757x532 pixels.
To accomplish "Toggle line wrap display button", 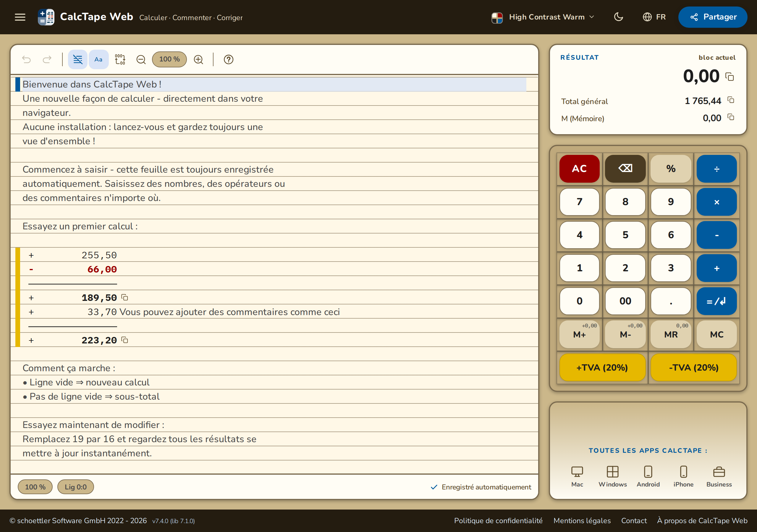I will (78, 59).
